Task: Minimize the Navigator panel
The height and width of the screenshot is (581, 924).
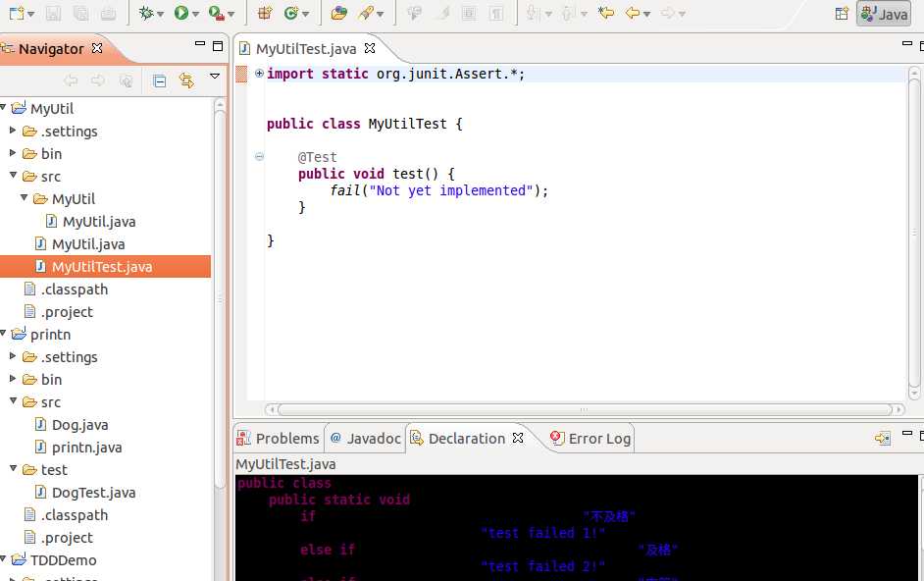Action: click(200, 43)
